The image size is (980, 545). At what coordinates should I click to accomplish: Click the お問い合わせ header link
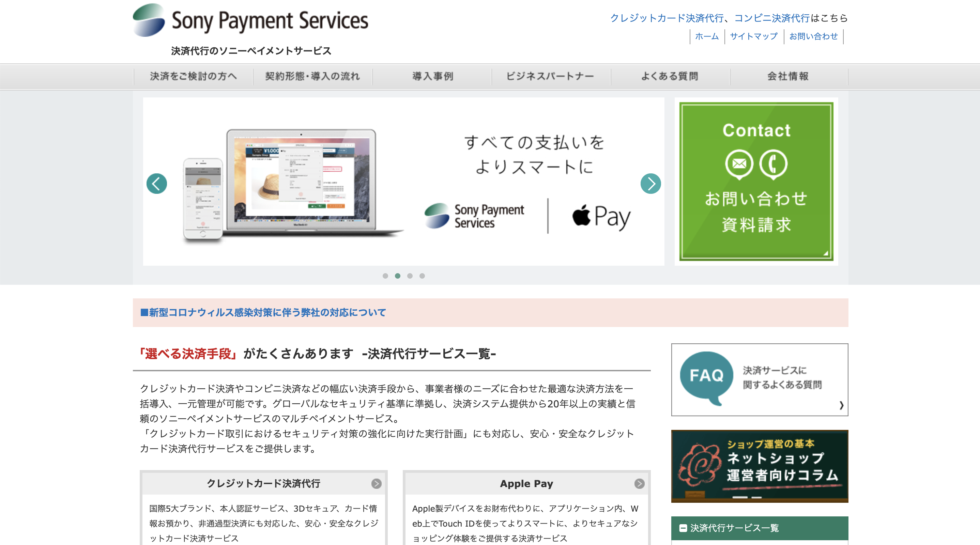813,36
